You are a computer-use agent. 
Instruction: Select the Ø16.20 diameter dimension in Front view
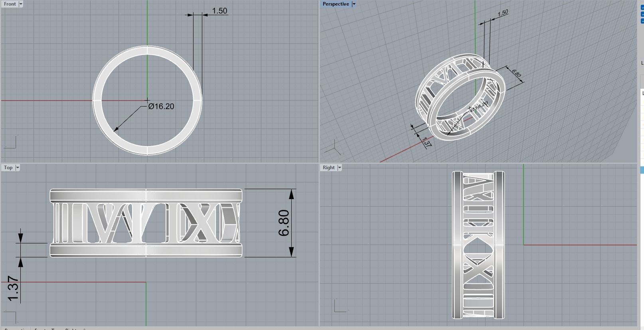(x=161, y=106)
